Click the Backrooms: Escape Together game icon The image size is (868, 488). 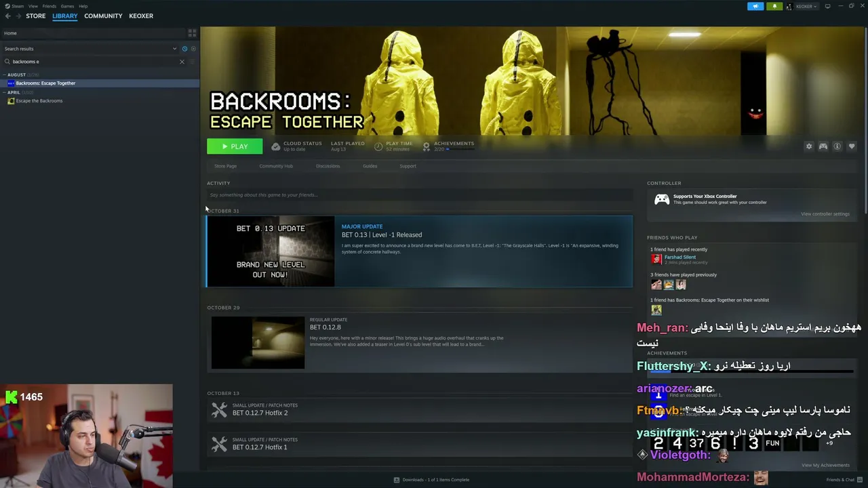11,83
